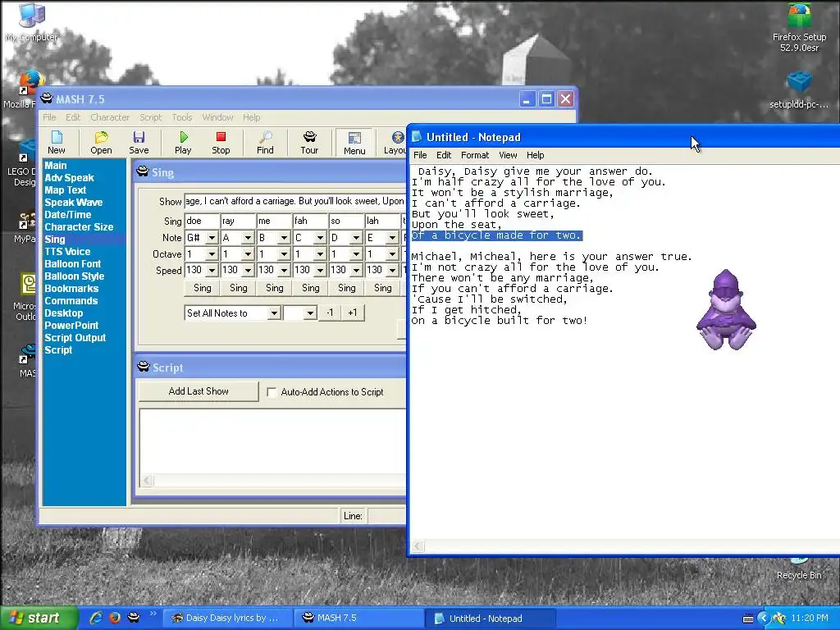Switch to Daisy Daisy lyrics taskbar window

pos(226,619)
